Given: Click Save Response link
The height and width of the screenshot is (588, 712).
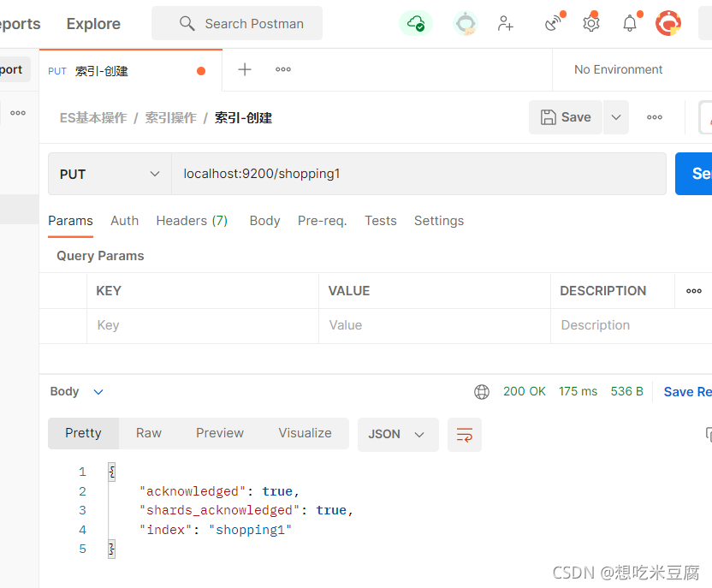Looking at the screenshot, I should [x=687, y=391].
